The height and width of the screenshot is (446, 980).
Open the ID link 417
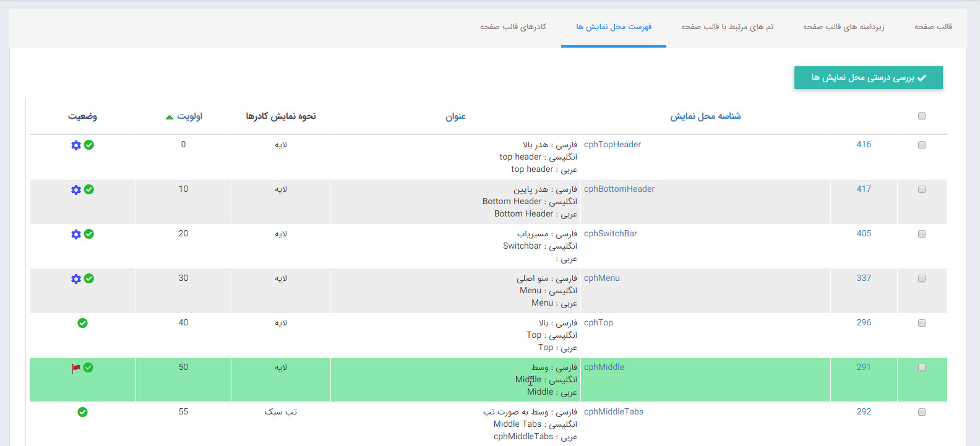click(x=864, y=189)
